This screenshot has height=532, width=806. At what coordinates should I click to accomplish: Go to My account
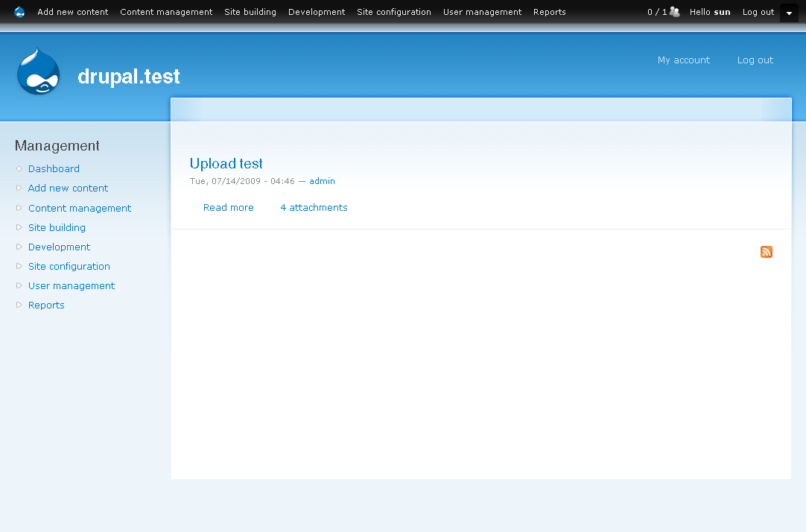point(683,60)
